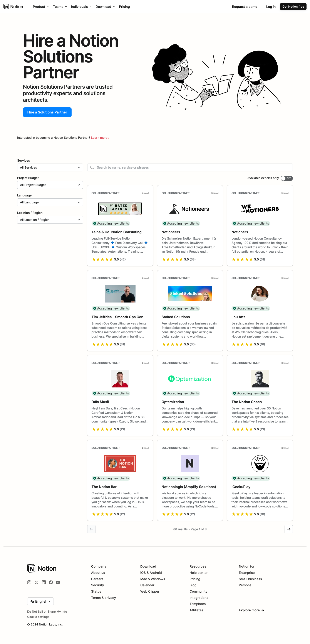The width and height of the screenshot is (310, 644).
Task: Expand the Teams menu
Action: [x=60, y=7]
